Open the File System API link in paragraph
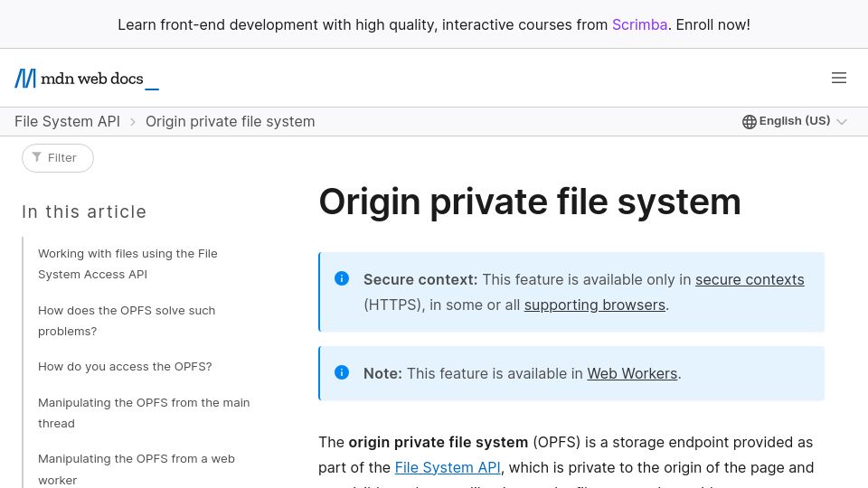The image size is (868, 488). coord(448,467)
